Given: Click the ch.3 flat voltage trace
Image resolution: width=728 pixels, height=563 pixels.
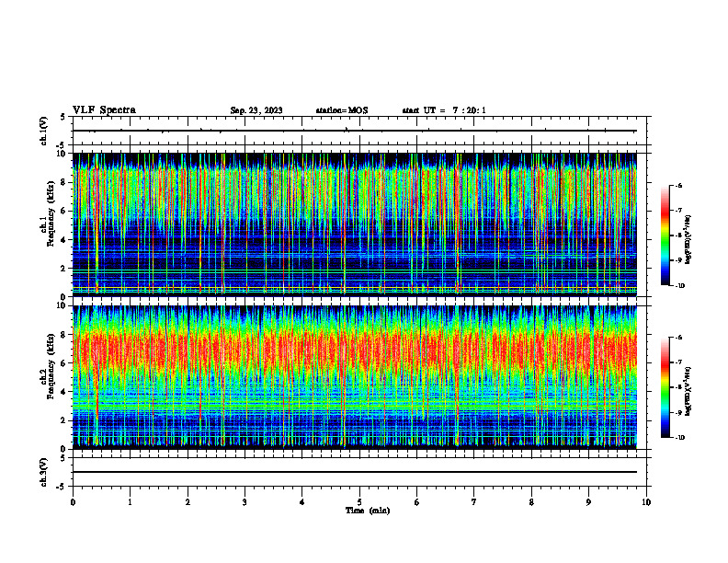Looking at the screenshot, I should pyautogui.click(x=355, y=472).
